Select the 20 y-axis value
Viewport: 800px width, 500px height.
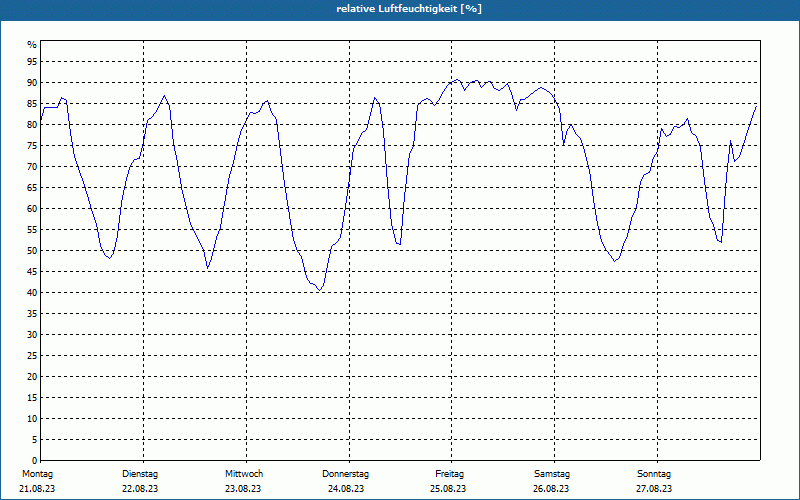coord(32,377)
